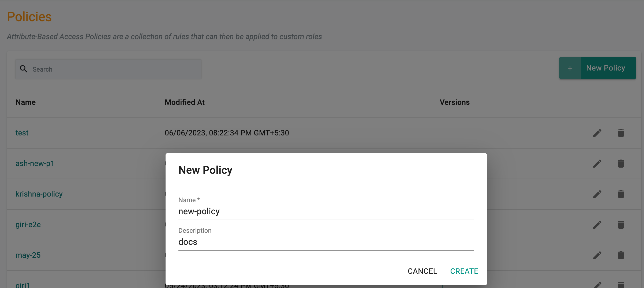This screenshot has height=288, width=644.
Task: Confirm with the CREATE button
Action: point(464,271)
